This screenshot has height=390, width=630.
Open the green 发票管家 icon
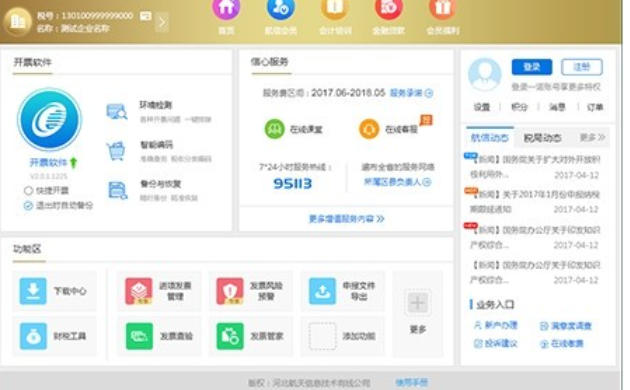click(x=230, y=336)
